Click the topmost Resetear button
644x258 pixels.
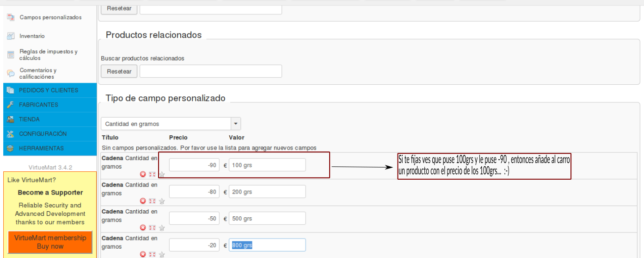119,8
